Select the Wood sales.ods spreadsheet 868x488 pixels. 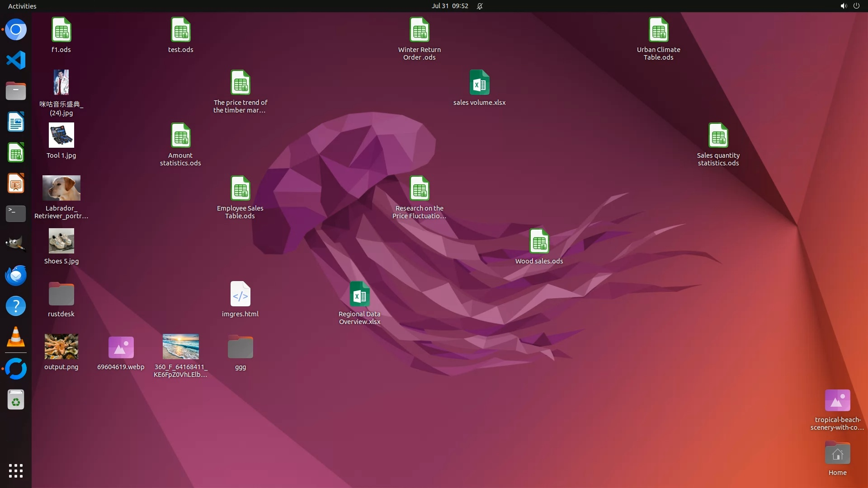click(539, 241)
